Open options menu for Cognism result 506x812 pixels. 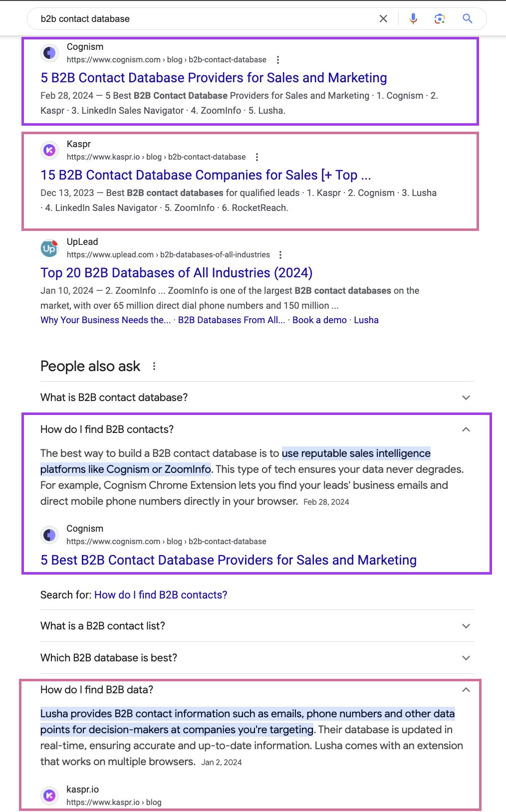[x=278, y=60]
